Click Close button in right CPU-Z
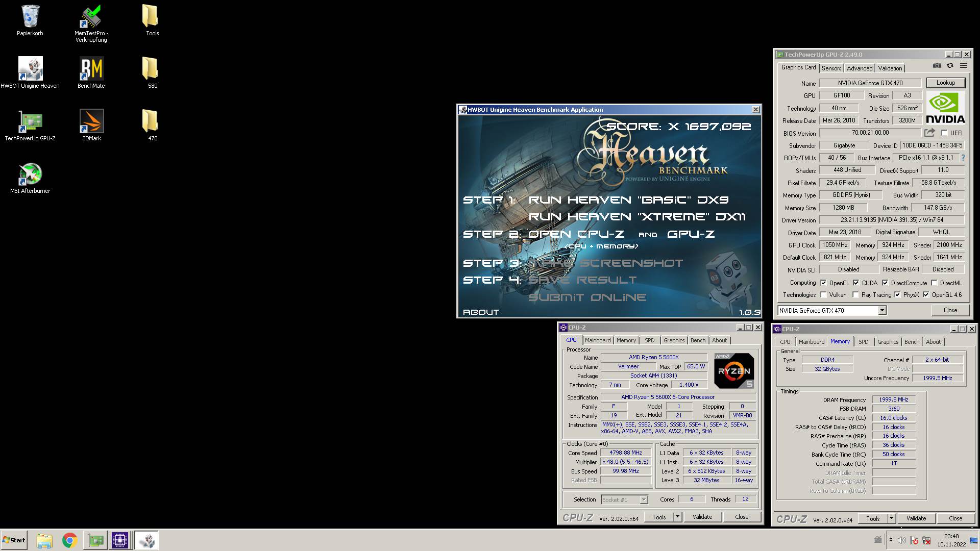This screenshot has width=980, height=551. point(955,519)
